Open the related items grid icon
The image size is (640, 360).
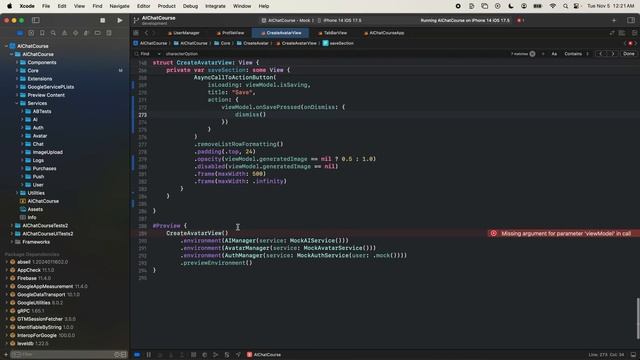coord(136,33)
